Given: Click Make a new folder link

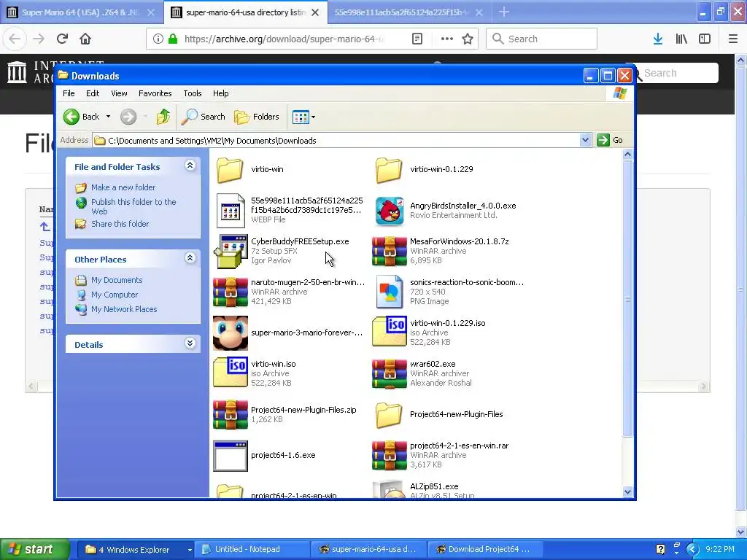Looking at the screenshot, I should point(123,187).
